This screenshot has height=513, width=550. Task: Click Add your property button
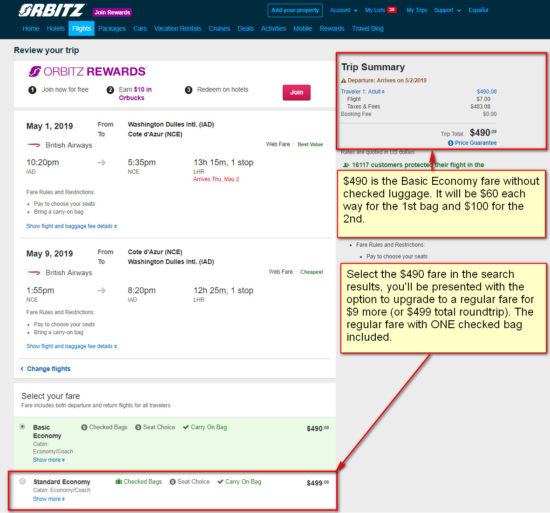pos(295,10)
